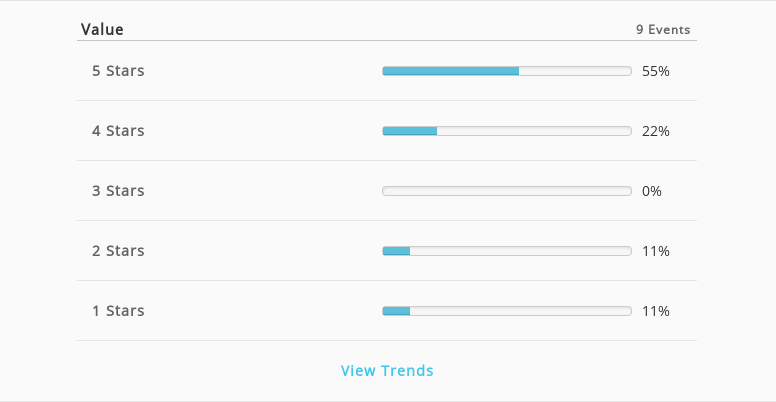Select the 5 Stars row label
776x402 pixels.
(118, 71)
